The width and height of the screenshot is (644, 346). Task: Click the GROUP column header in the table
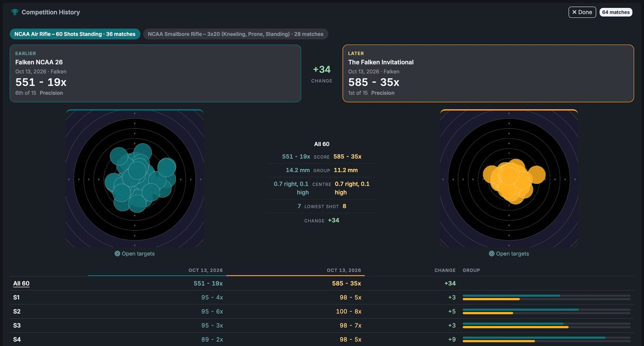click(x=471, y=270)
